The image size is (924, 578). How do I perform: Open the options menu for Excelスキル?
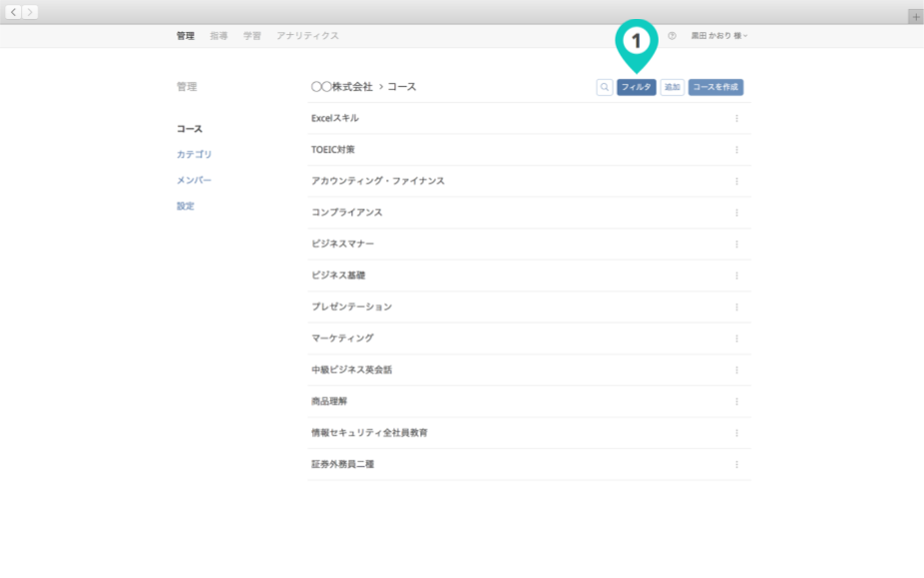(x=736, y=119)
